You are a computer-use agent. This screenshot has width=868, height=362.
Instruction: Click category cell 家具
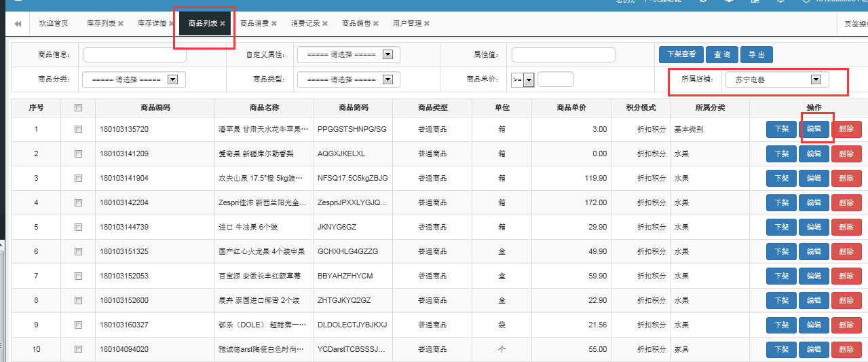click(x=681, y=349)
